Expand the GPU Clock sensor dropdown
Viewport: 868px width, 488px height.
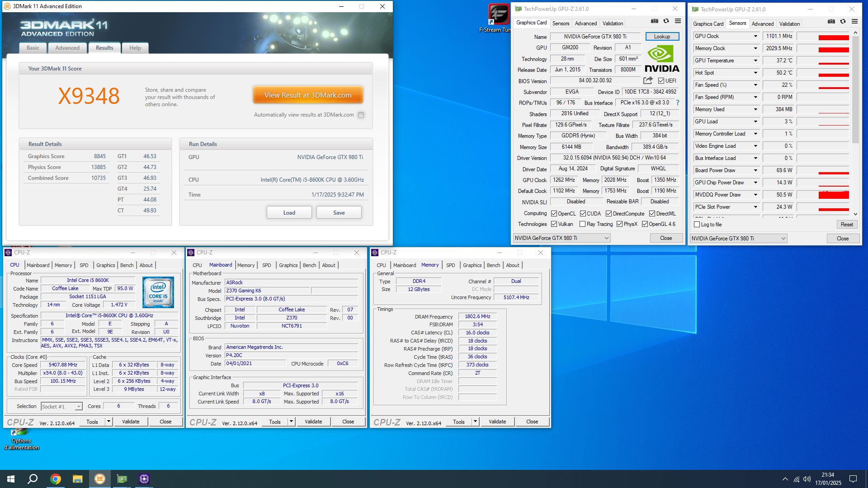(755, 36)
